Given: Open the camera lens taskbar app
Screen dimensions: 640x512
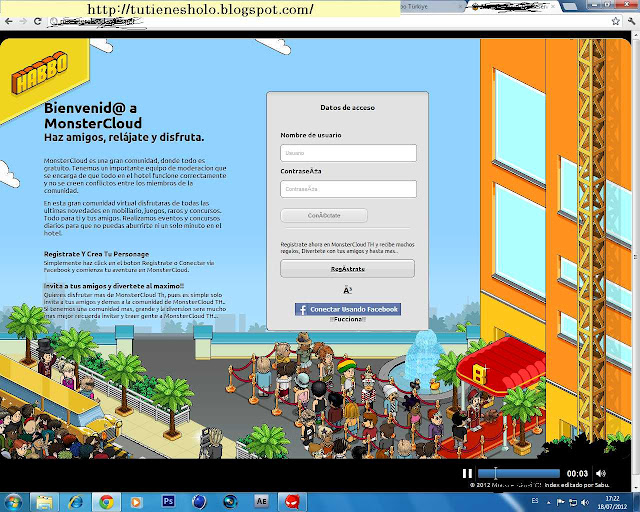Looking at the screenshot, I should 230,502.
